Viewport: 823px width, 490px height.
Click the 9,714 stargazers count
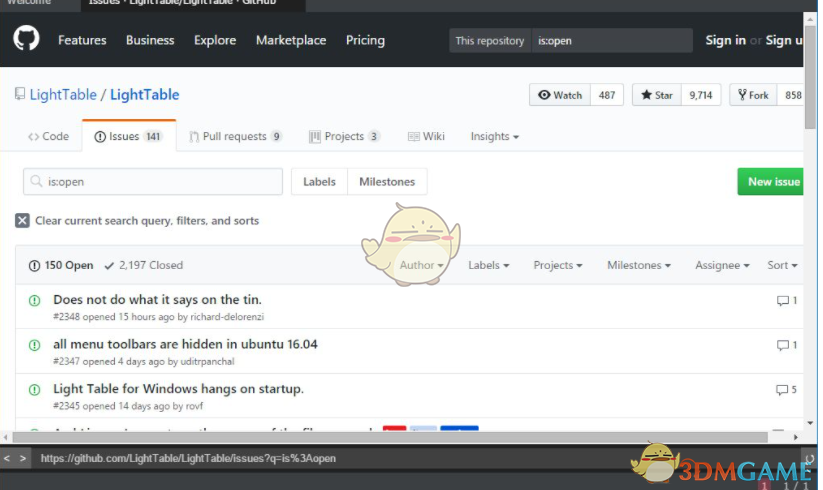[x=701, y=95]
